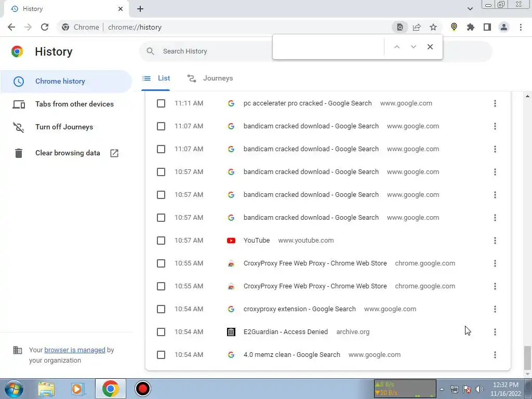The height and width of the screenshot is (399, 532).
Task: Reload the history page
Action: tap(45, 27)
